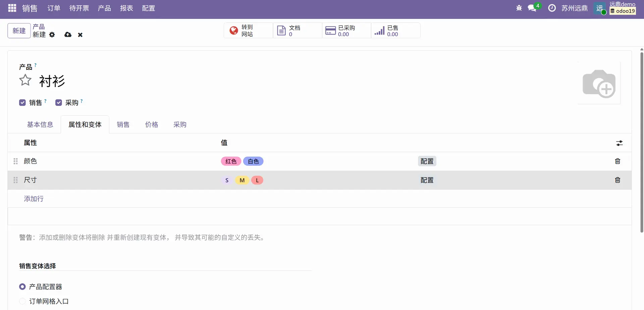Open the apps grid menu
The image size is (644, 310).
tap(12, 8)
